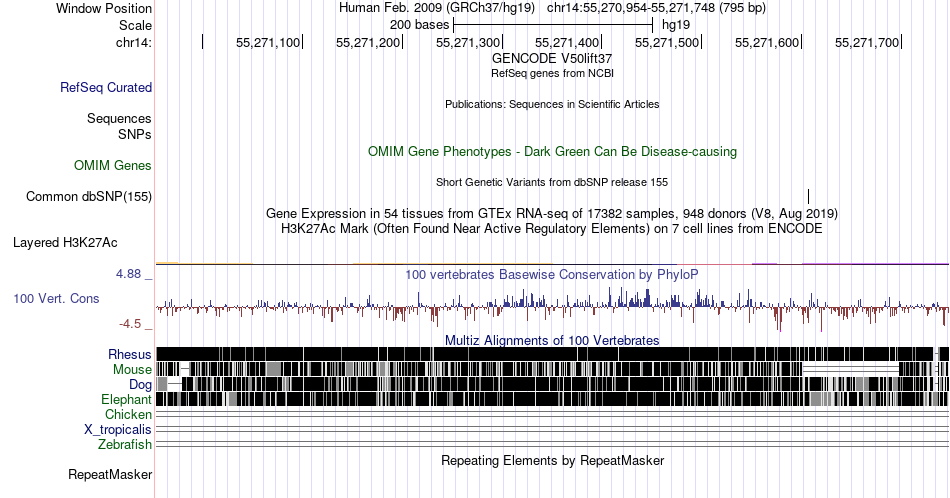Click the 200 bases scale bar

click(x=553, y=25)
